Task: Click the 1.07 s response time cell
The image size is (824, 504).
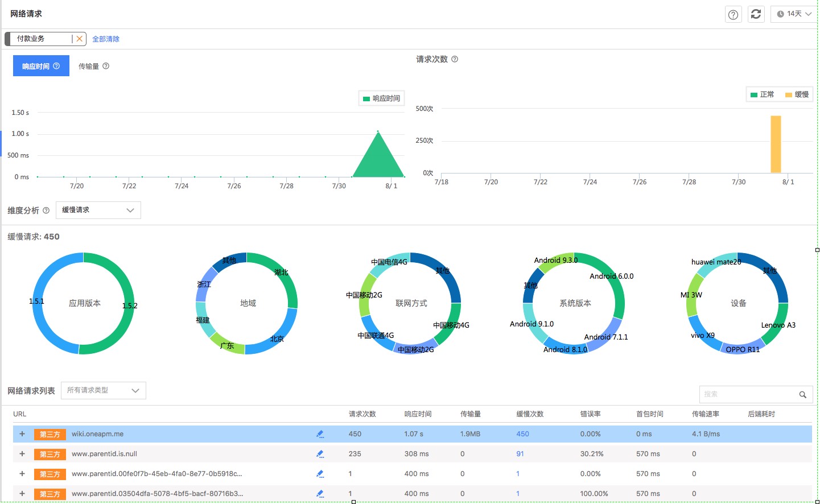Action: click(x=414, y=434)
